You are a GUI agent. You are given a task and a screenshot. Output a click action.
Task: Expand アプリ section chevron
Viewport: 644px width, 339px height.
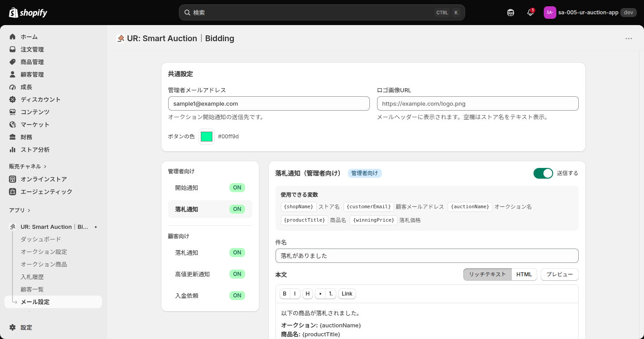(29, 210)
